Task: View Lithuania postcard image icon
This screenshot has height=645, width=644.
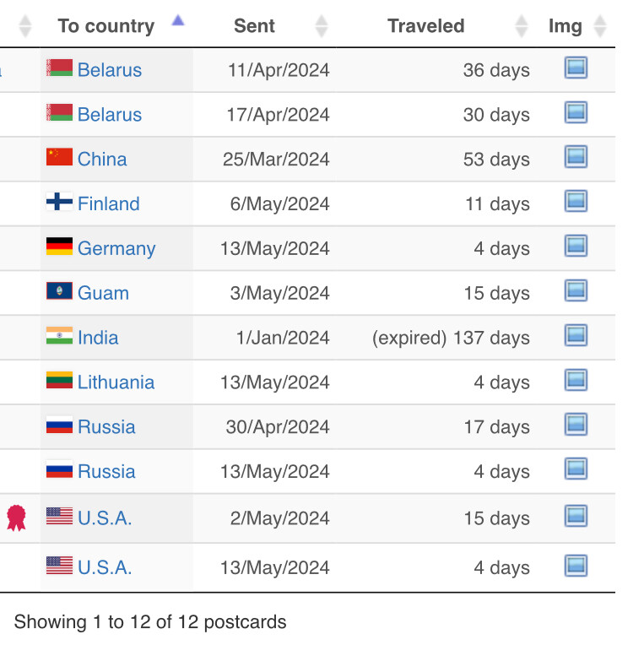Action: (576, 380)
